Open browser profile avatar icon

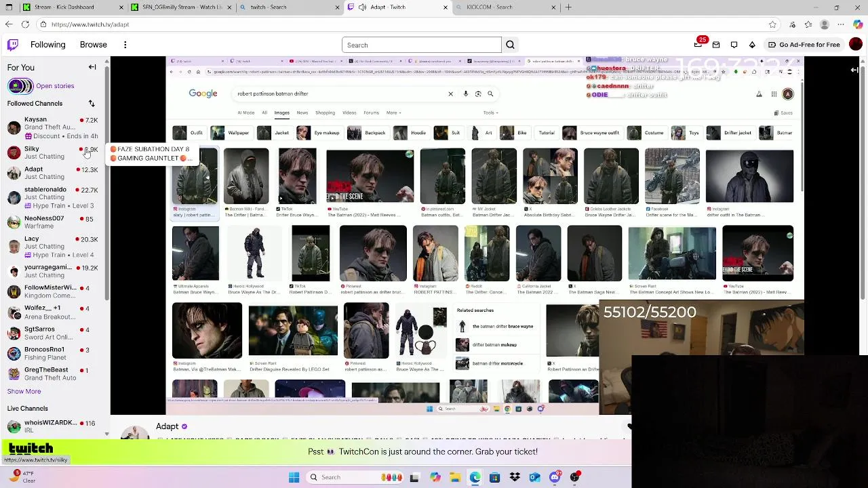pyautogui.click(x=825, y=24)
